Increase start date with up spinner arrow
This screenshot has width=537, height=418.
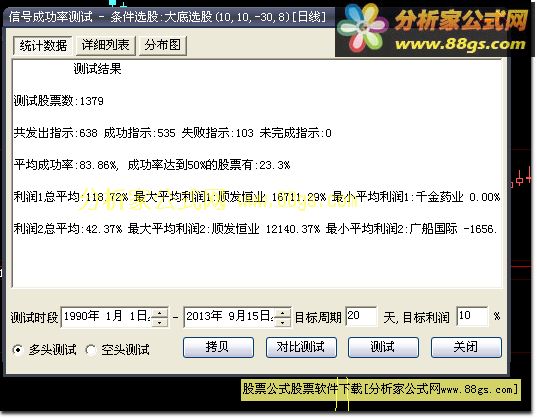160,312
